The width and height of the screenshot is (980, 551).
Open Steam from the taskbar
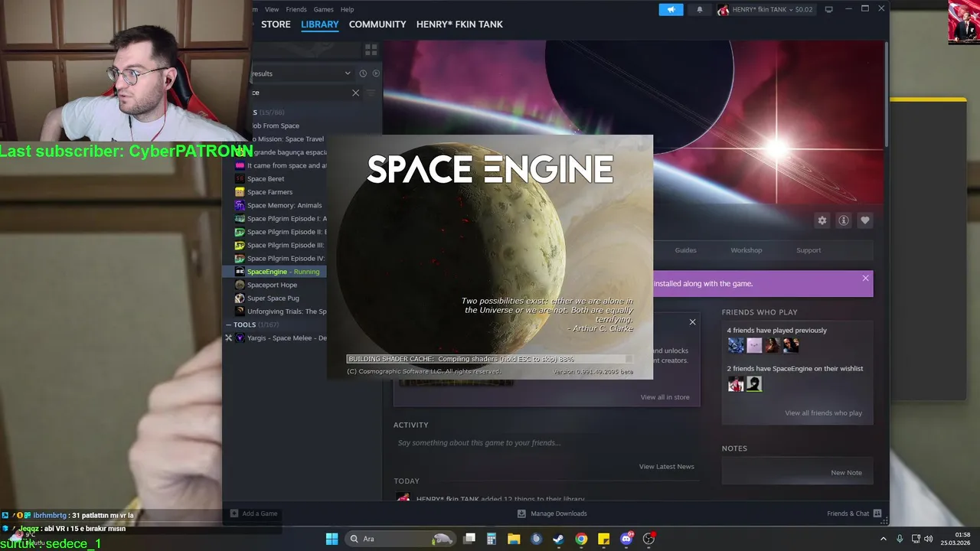(559, 539)
